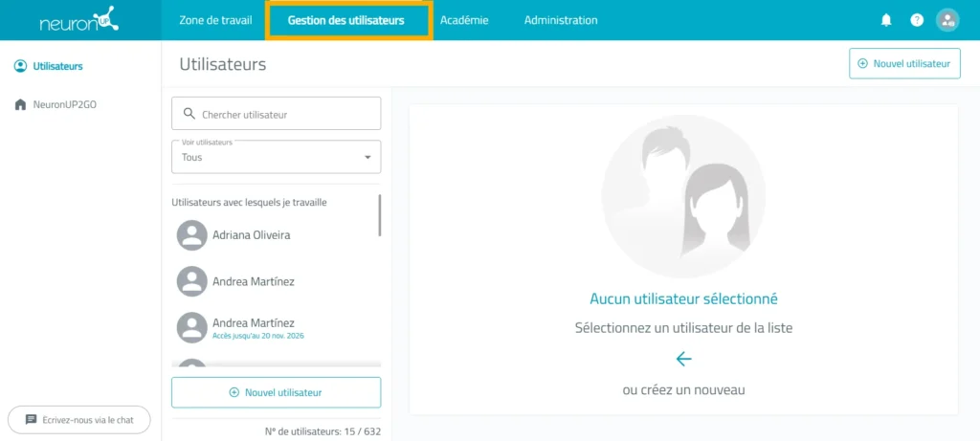This screenshot has width=980, height=441.
Task: Open Écrivez-nous via le chat
Action: (79, 420)
